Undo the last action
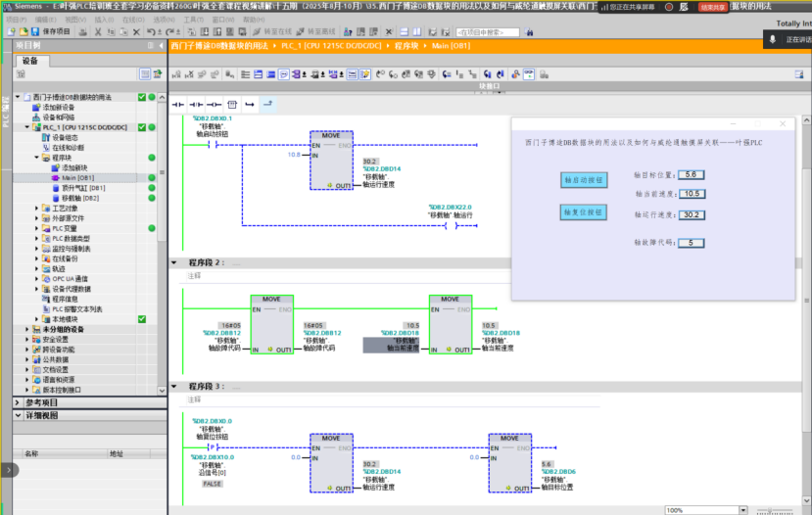Viewport: 812px width, 515px height. click(x=150, y=32)
